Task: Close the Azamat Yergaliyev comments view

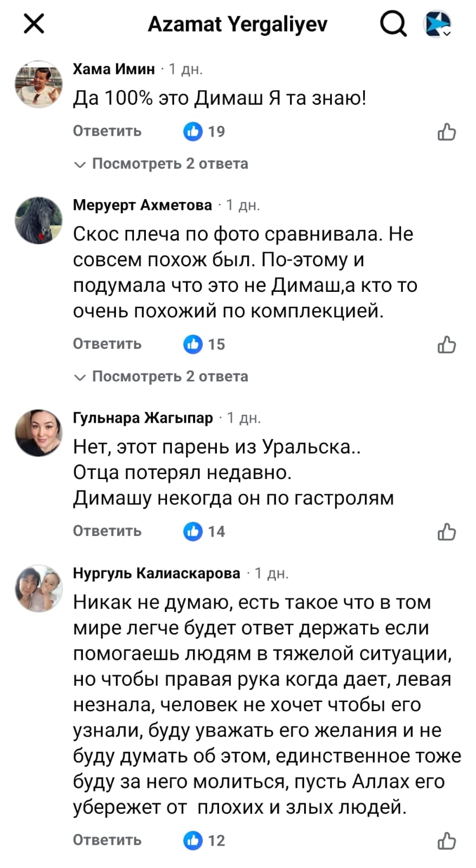Action: pos(34,24)
